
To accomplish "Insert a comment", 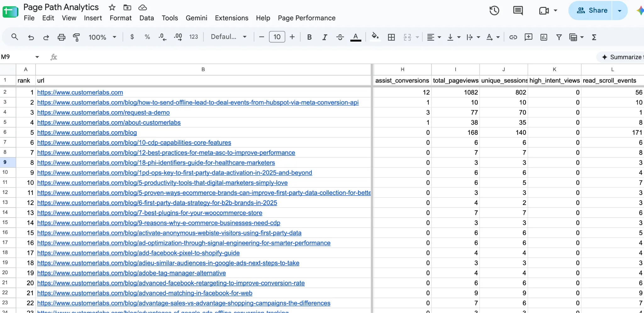I will coord(528,37).
